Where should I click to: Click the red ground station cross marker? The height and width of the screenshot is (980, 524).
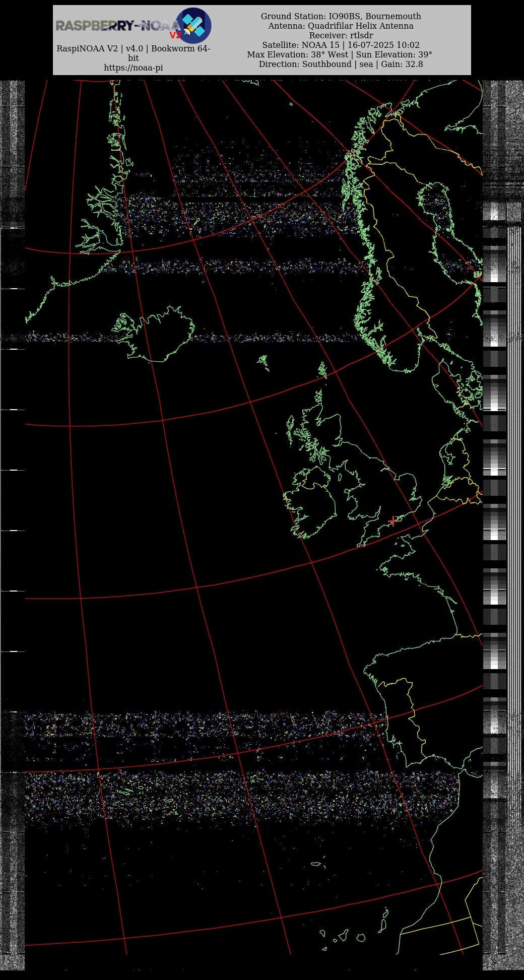coord(394,520)
